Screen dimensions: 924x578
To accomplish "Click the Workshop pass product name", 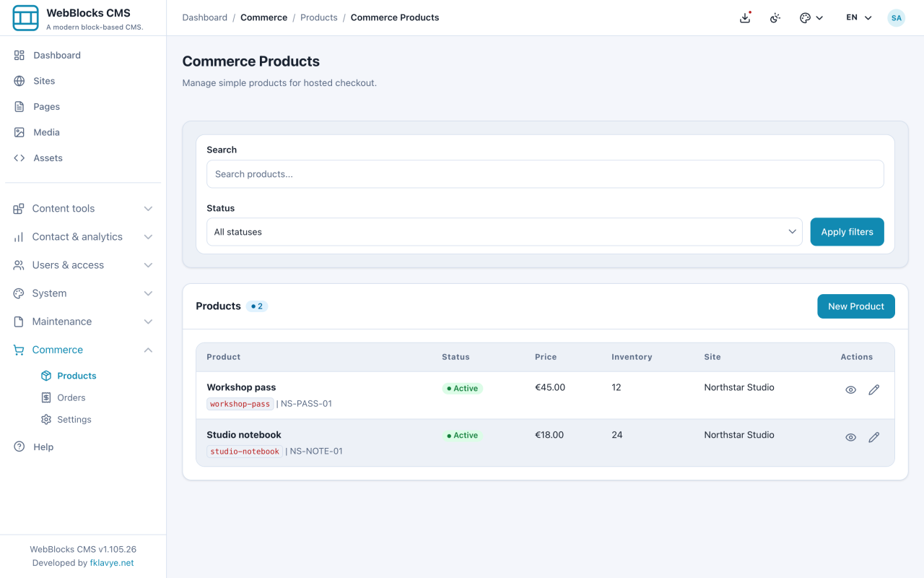I will coord(241,387).
